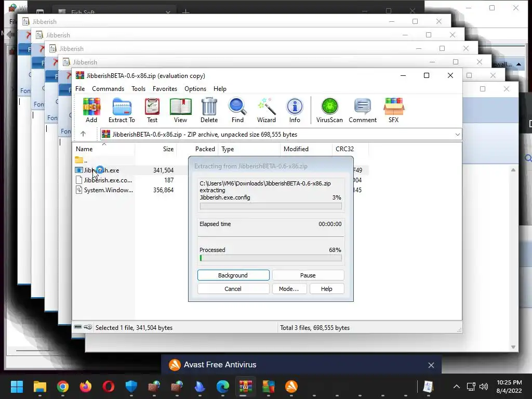The height and width of the screenshot is (399, 532).
Task: Run the VirusScan toolbar icon
Action: point(329,110)
